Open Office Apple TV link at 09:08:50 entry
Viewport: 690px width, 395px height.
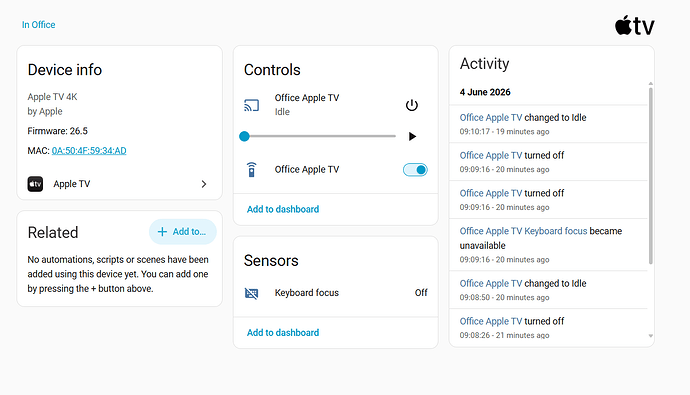[x=491, y=283]
